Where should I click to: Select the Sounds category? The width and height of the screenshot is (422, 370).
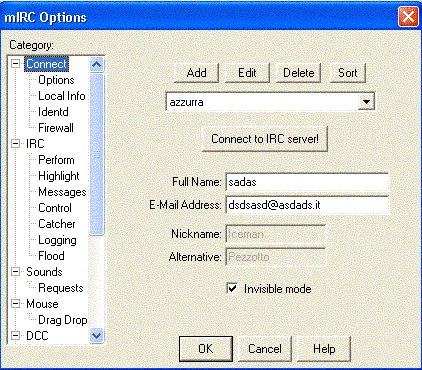[44, 272]
